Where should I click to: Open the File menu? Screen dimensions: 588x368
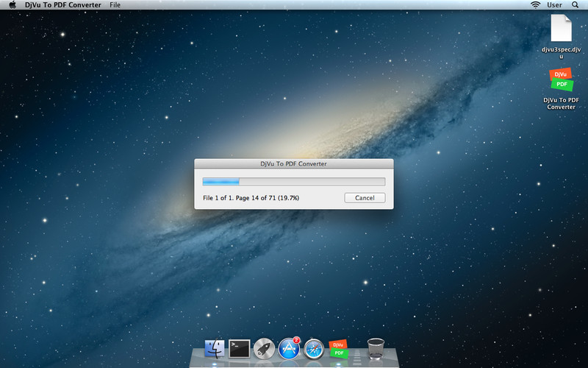coord(115,5)
